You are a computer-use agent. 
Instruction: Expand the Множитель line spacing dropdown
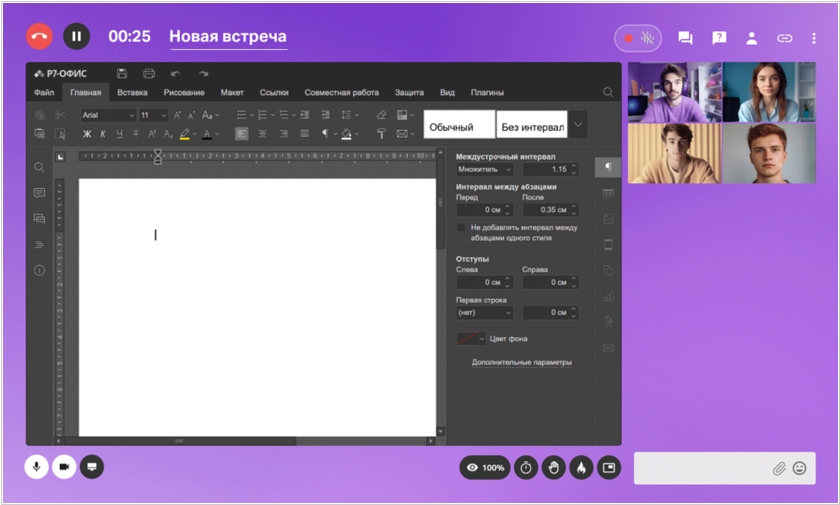click(484, 169)
